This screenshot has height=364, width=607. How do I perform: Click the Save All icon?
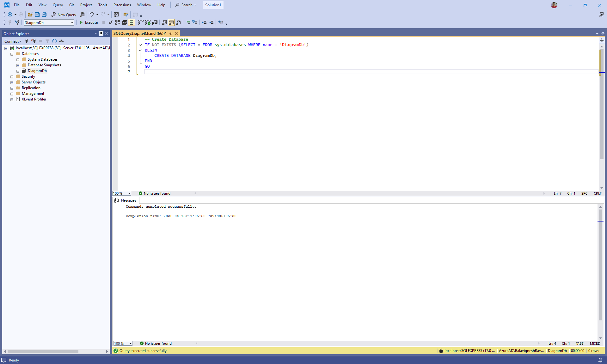coord(44,15)
